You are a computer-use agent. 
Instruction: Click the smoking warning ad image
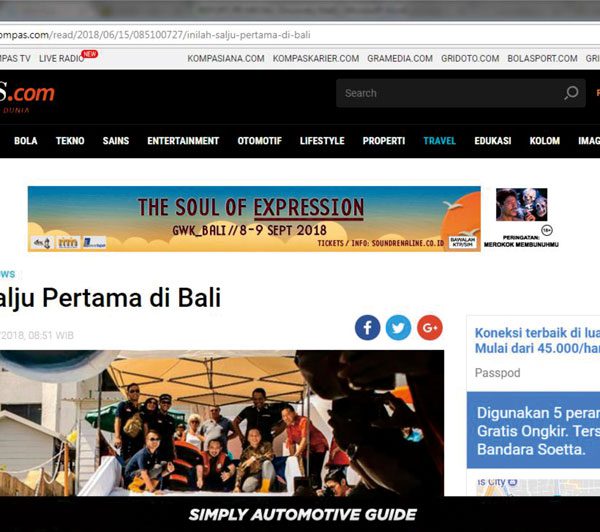522,204
